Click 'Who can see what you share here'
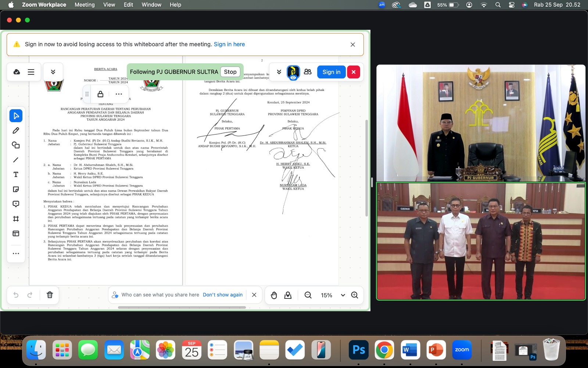This screenshot has width=588, height=368. [160, 295]
